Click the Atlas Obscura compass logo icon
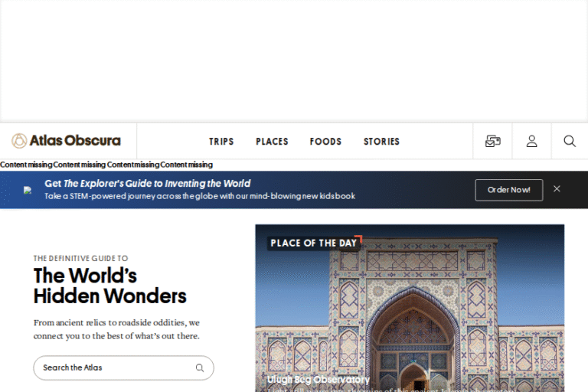The height and width of the screenshot is (392, 588). [19, 141]
